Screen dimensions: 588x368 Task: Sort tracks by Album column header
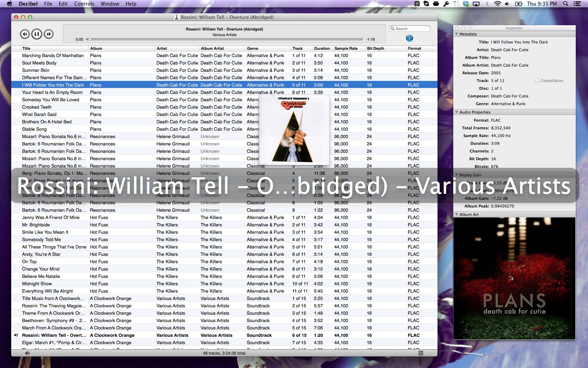click(x=122, y=48)
